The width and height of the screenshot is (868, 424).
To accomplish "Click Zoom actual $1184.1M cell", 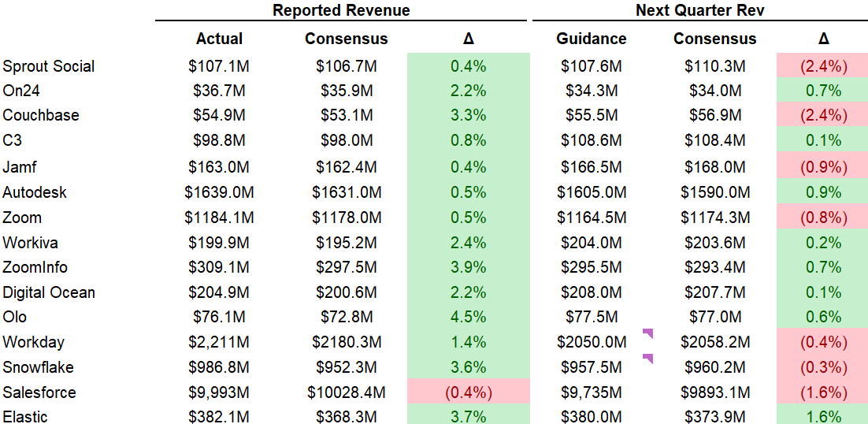I will 219,217.
